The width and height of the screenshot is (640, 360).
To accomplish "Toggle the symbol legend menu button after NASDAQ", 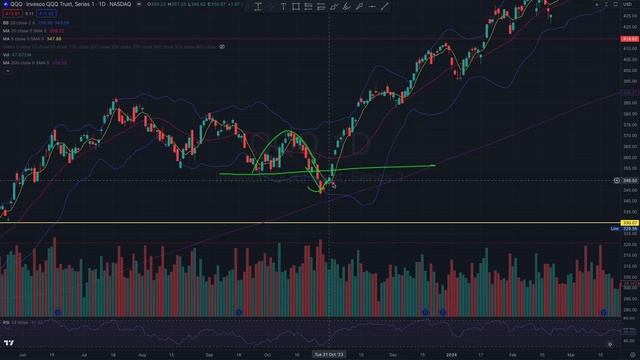I will (x=139, y=4).
